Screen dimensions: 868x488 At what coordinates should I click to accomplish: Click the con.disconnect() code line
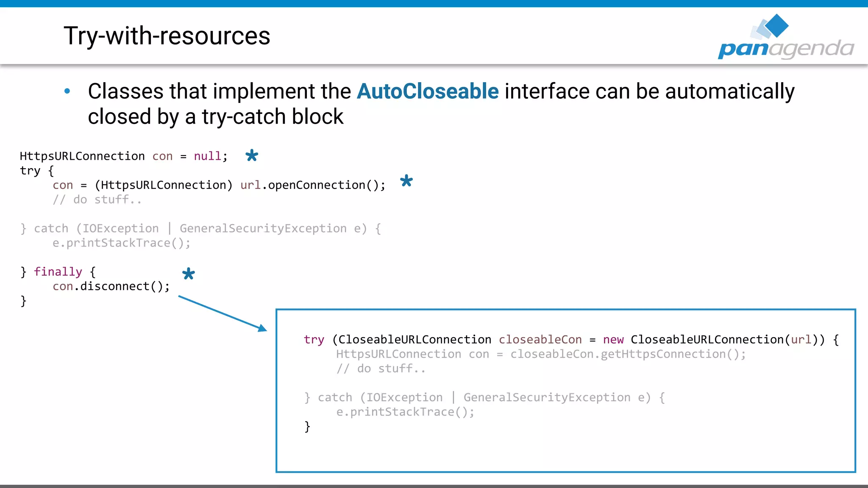click(x=111, y=286)
